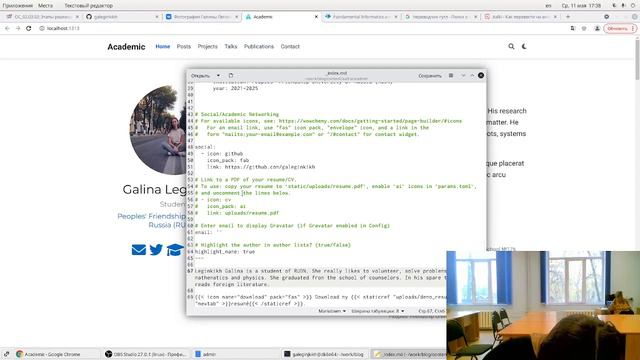
Task: Open the site search icon in Academic navbar
Action: pos(511,47)
